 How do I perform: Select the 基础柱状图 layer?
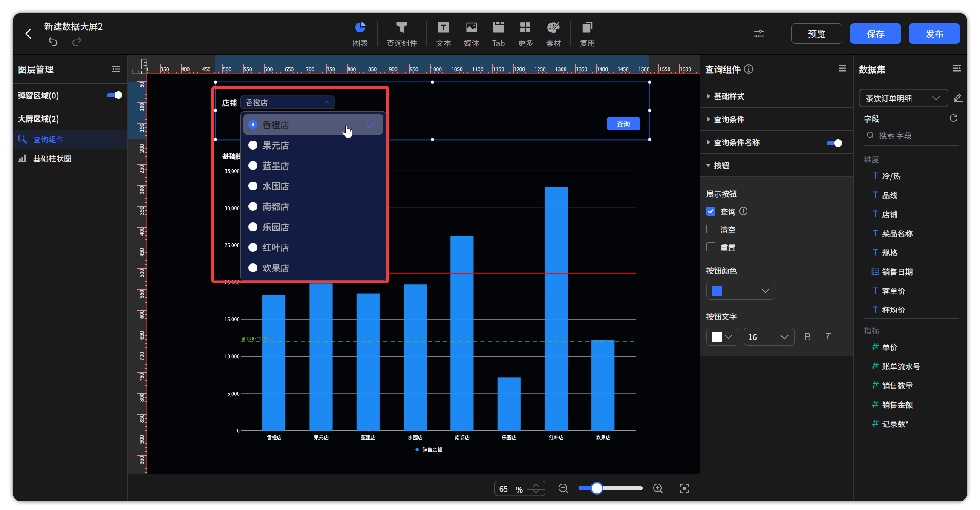(x=70, y=158)
